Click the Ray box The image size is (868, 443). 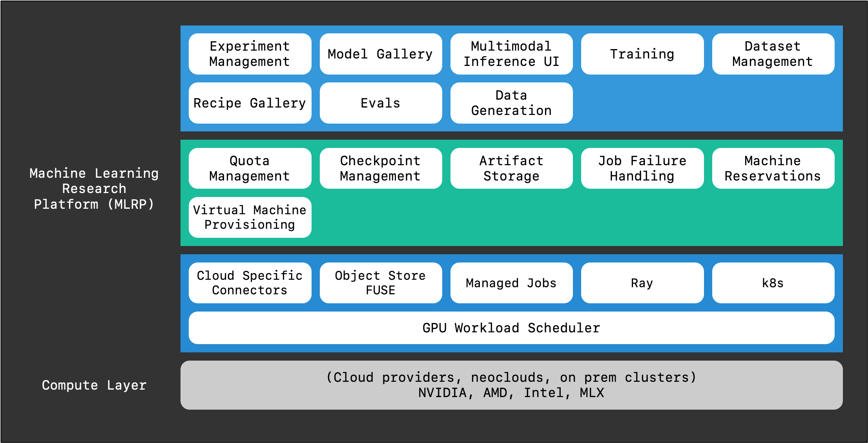[642, 283]
